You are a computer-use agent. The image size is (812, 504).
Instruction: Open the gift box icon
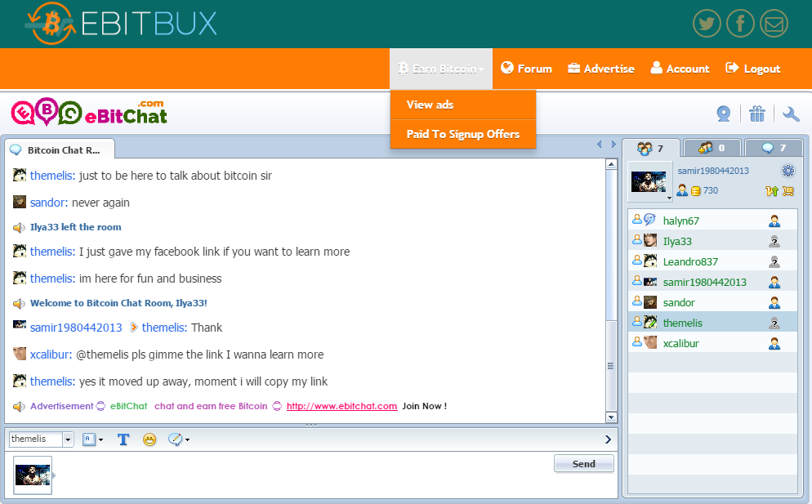(x=757, y=114)
